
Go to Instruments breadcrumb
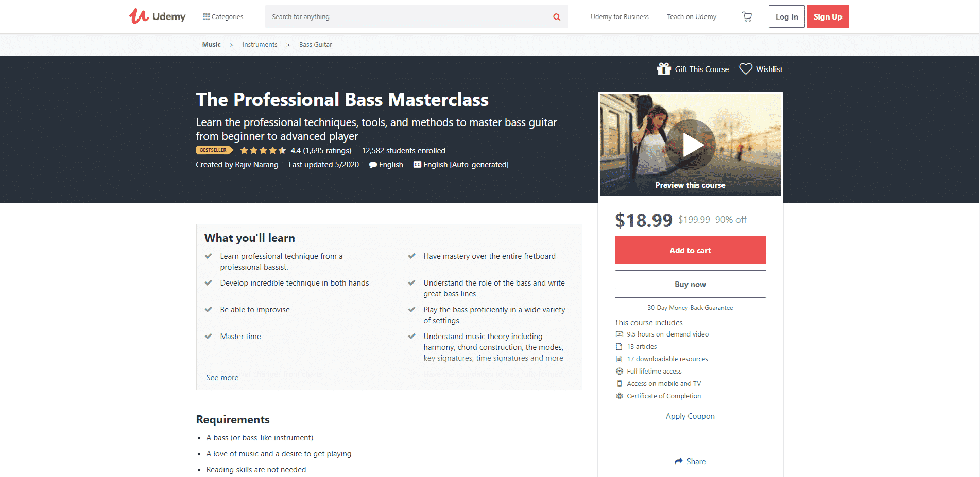(260, 45)
